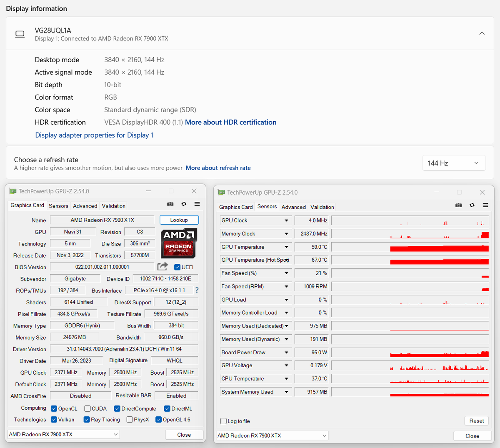Switch to Advanced tab in left GPU-Z window
The image size is (500, 448).
(x=85, y=206)
